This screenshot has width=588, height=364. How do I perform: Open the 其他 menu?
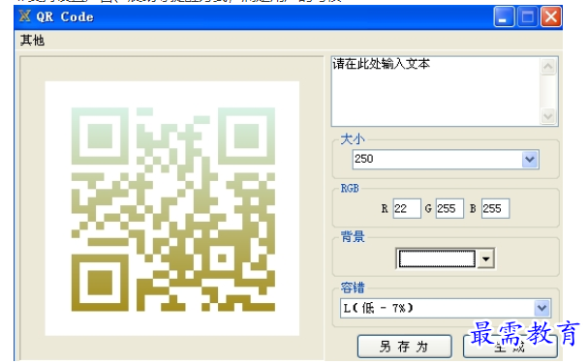(x=32, y=40)
